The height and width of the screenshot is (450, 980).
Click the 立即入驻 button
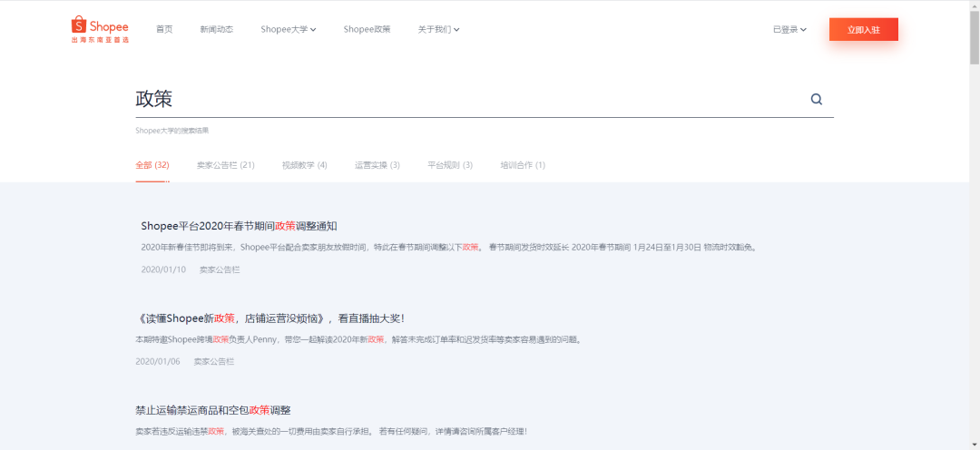[x=864, y=29]
